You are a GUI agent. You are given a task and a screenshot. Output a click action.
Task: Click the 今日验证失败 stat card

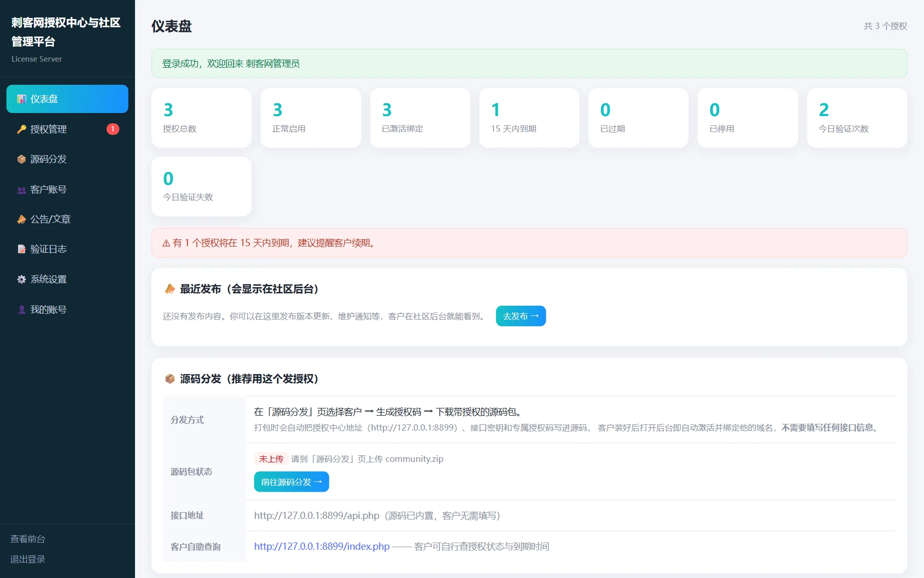click(x=201, y=187)
